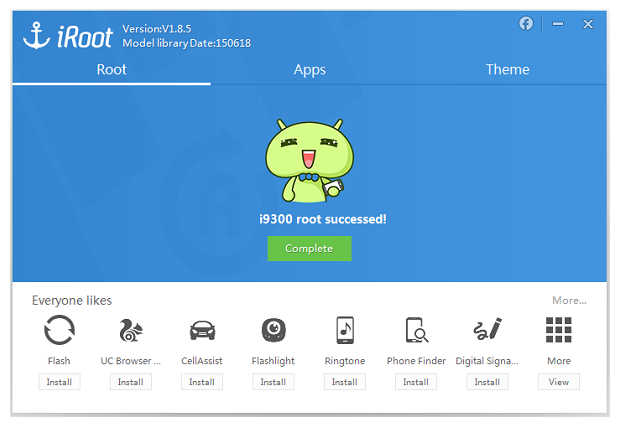618x421 pixels.
Task: Click the CellAssist label
Action: click(x=202, y=361)
